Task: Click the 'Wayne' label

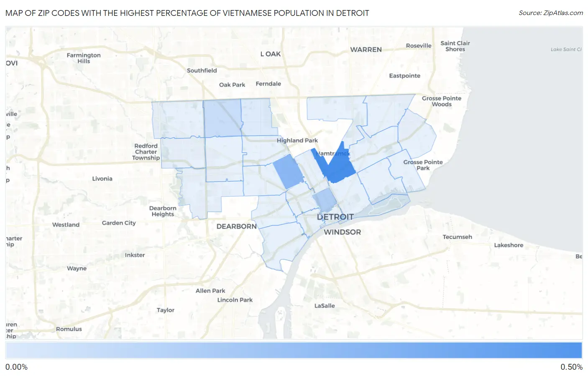Action: coord(77,269)
